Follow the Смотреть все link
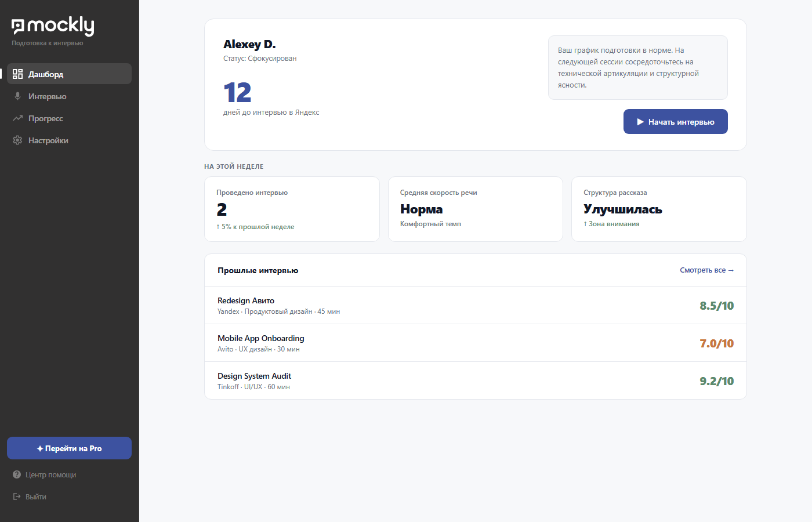812x522 pixels. coord(706,270)
